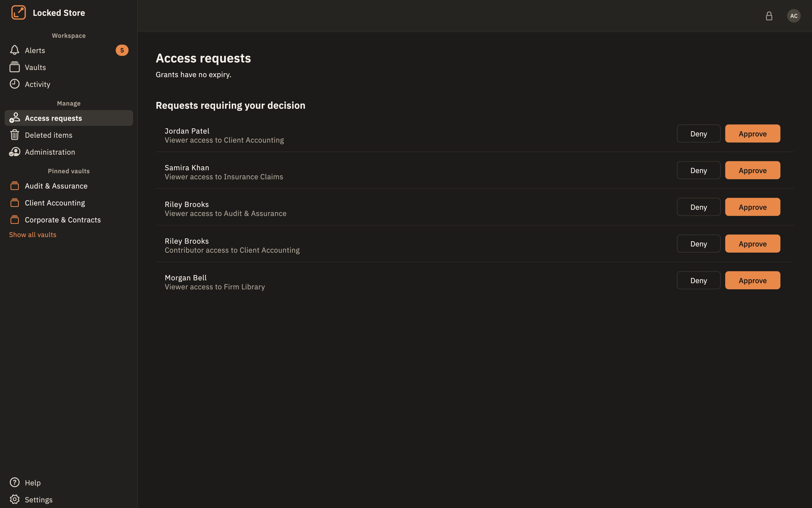812x508 pixels.
Task: Approve Riley Brooks' Contributor access request
Action: [753, 244]
